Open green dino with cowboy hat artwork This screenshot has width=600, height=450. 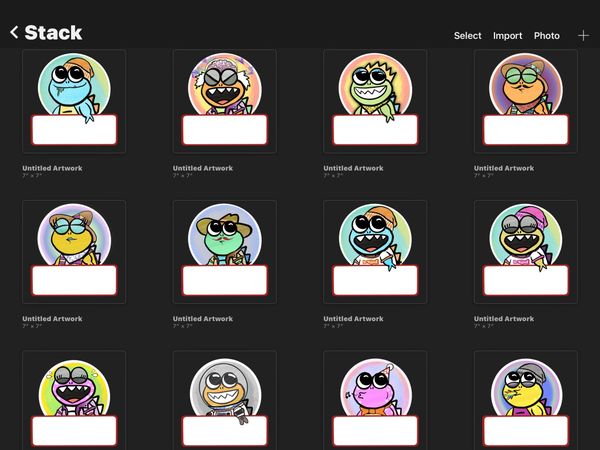[225, 252]
